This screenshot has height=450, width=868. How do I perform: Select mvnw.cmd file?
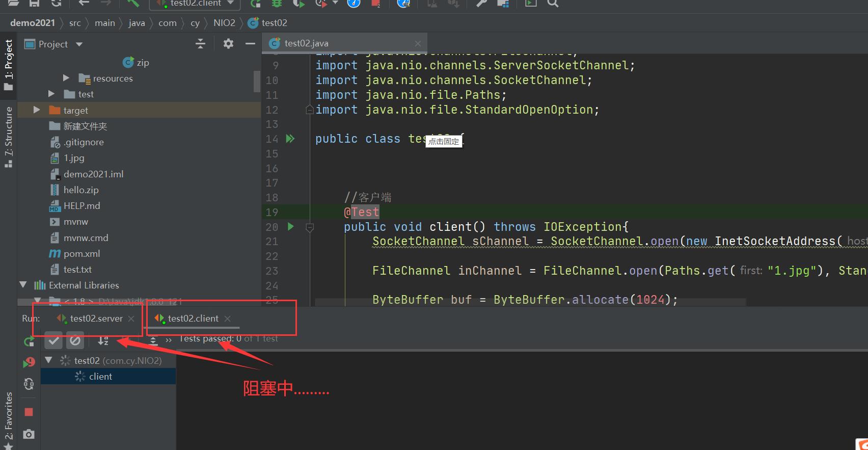(x=79, y=237)
